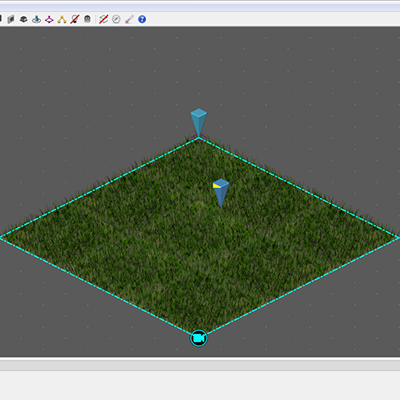The image size is (400, 400).
Task: Select the blue marker with yellow face
Action: pos(221,193)
